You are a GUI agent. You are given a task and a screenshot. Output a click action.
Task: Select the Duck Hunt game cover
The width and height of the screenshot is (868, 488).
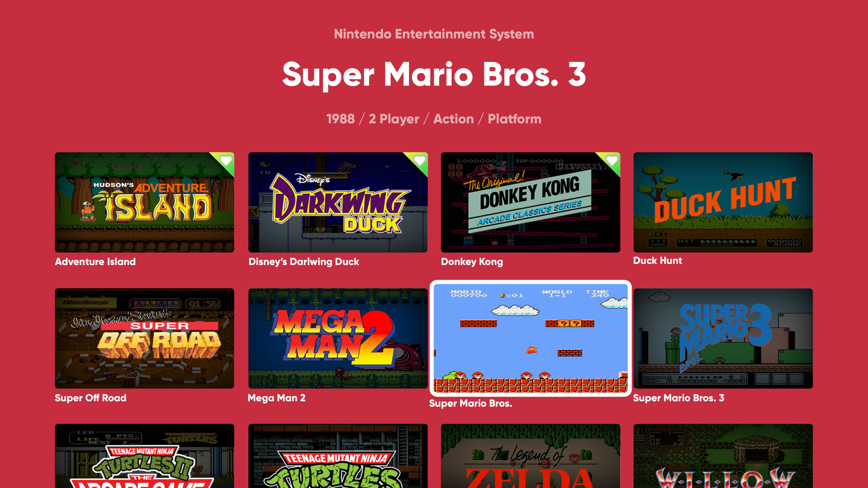point(723,202)
